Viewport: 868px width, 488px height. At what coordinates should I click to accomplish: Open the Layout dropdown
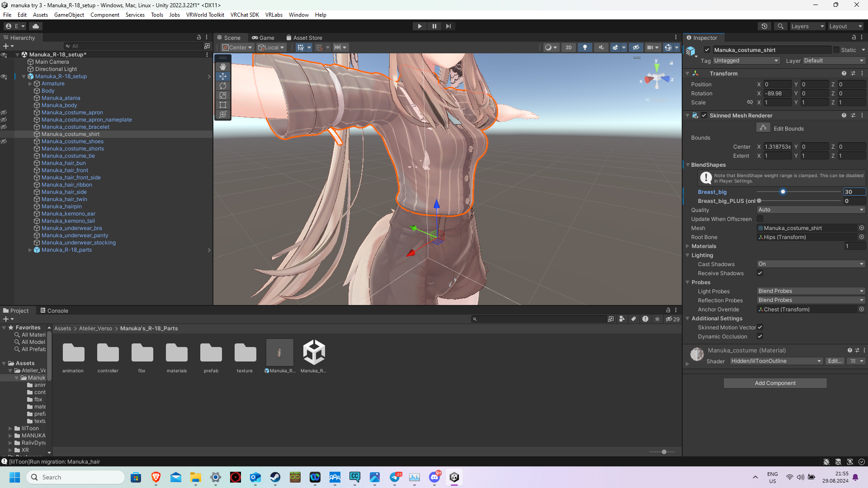[x=845, y=26]
